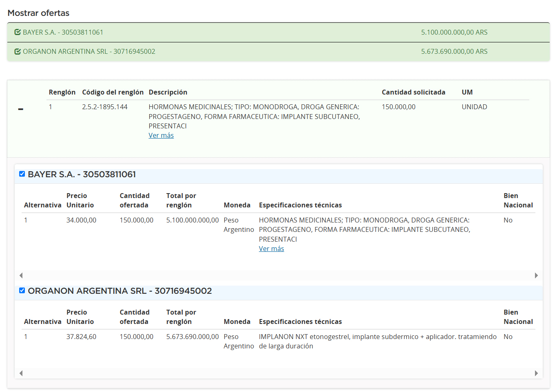This screenshot has width=557, height=392.
Task: Click 'Descripción' column header in renglón table
Action: [168, 92]
